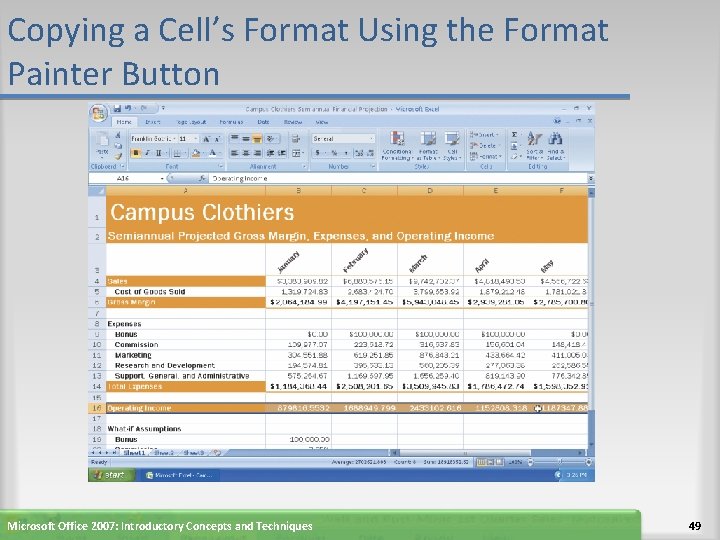720x540 pixels.
Task: Toggle Top Align vertical alignment
Action: [x=234, y=138]
